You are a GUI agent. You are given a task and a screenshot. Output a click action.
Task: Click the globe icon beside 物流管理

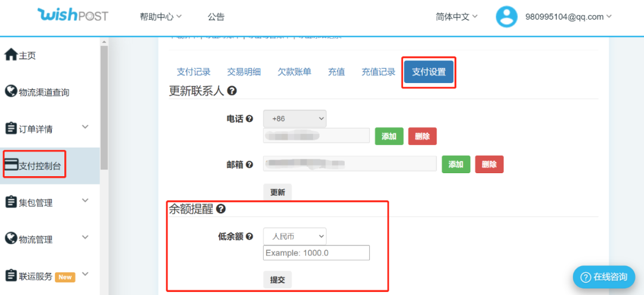11,238
